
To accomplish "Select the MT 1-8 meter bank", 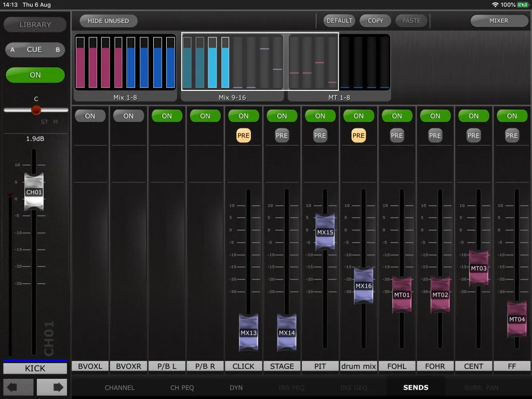I will coord(339,67).
